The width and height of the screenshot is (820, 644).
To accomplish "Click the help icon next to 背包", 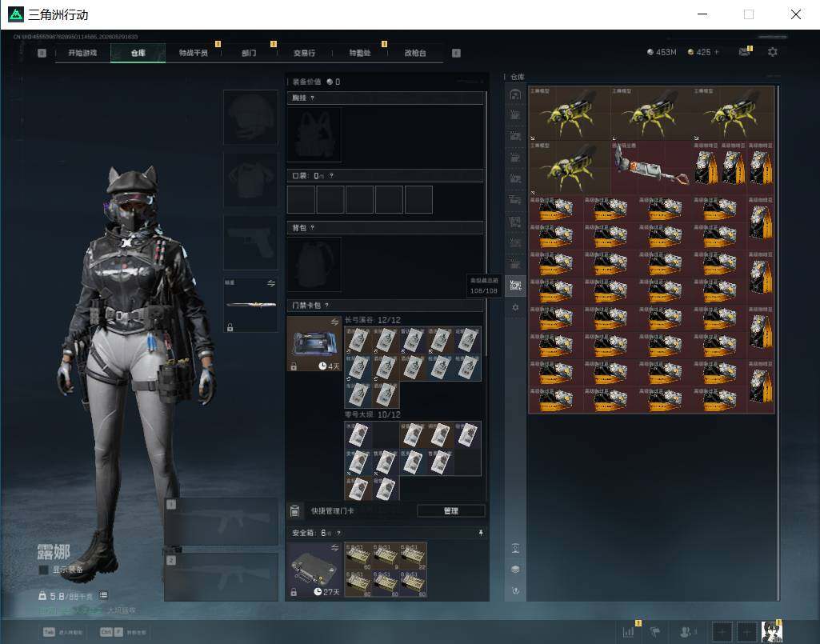I will [312, 227].
